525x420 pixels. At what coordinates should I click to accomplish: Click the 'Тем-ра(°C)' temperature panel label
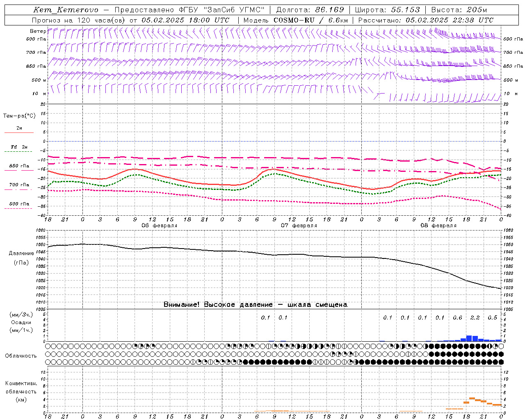(x=19, y=116)
